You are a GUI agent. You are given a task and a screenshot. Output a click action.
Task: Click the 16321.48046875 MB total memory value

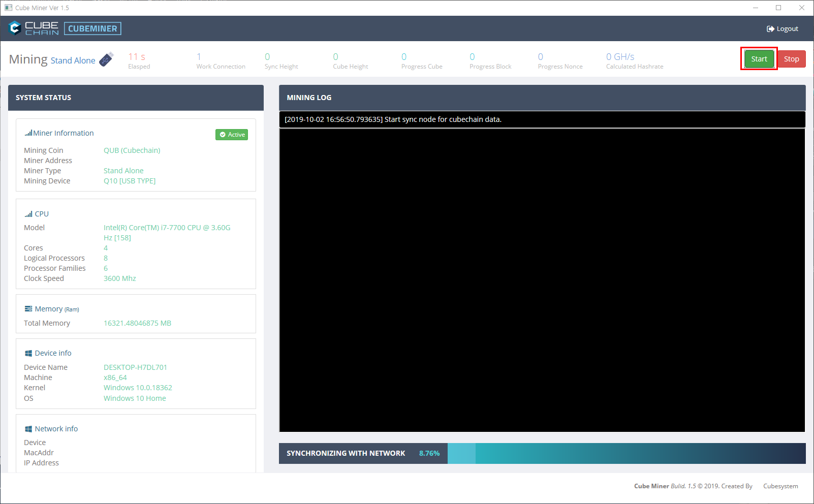137,323
